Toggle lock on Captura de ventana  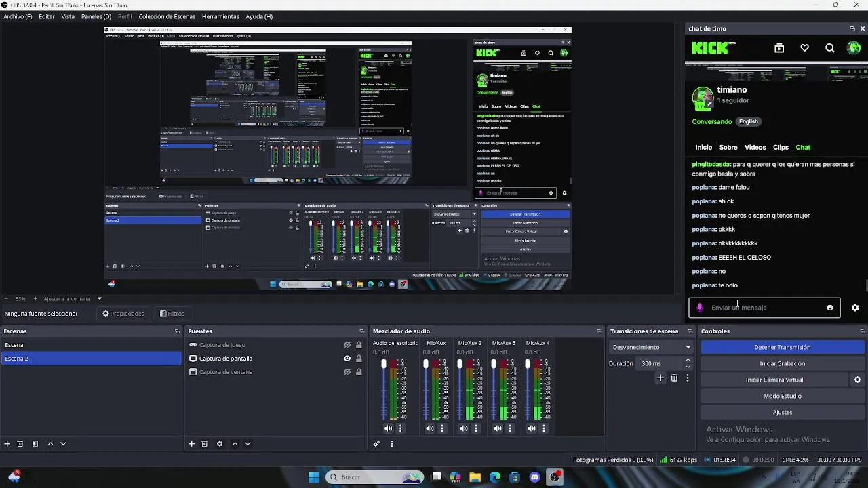359,372
